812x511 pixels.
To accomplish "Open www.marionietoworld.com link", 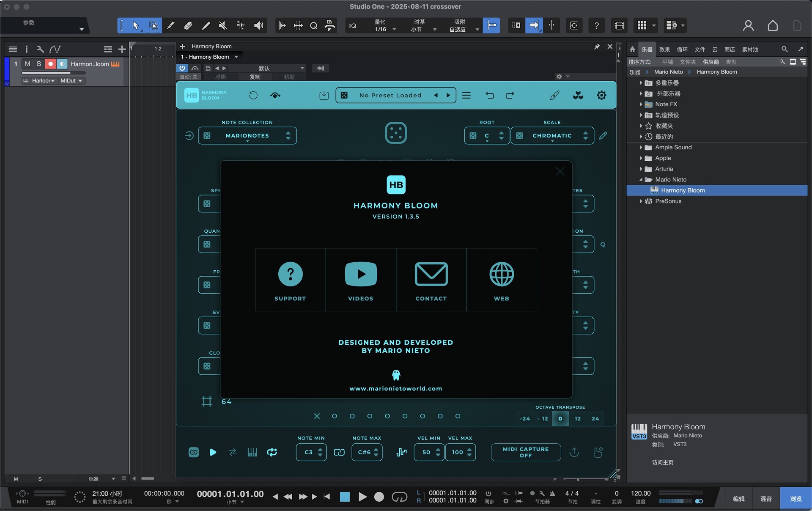I will coord(396,388).
